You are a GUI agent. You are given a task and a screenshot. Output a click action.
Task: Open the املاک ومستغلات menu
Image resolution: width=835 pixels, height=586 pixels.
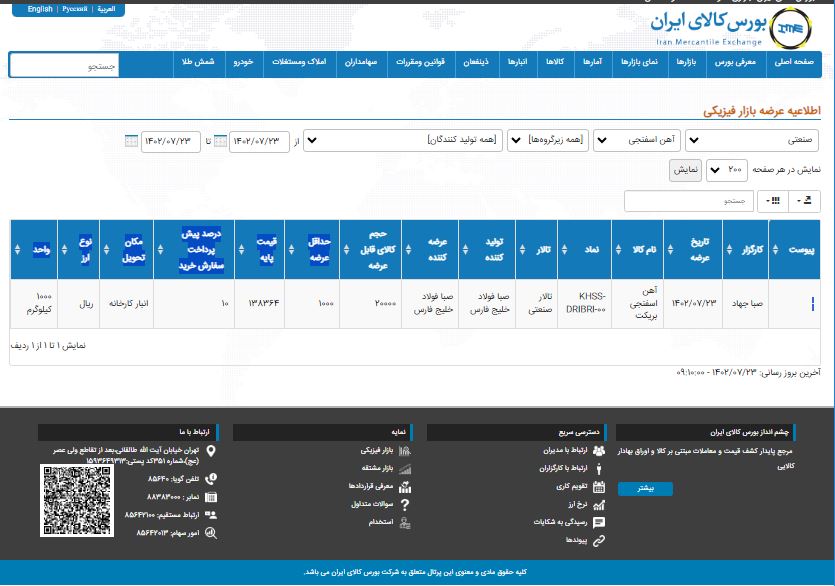point(299,62)
